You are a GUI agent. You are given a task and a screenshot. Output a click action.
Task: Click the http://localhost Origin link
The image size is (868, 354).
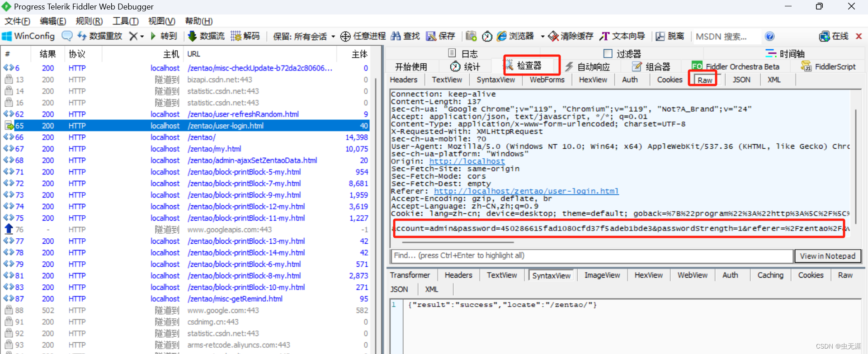point(467,161)
